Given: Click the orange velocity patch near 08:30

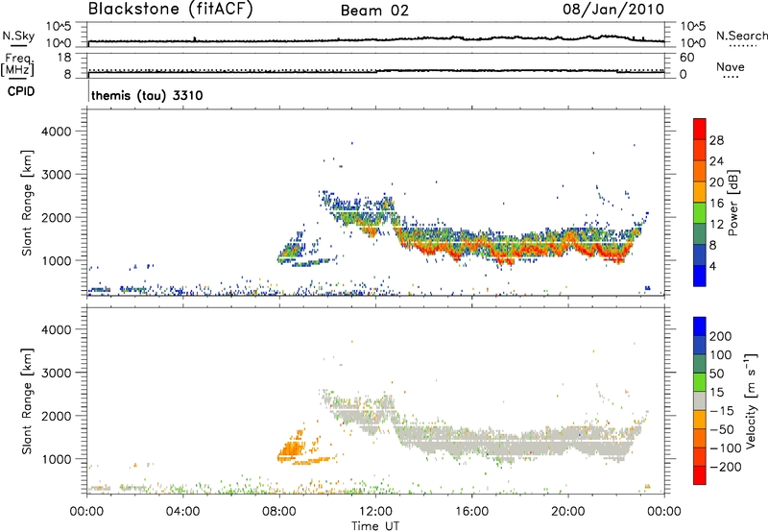Looking at the screenshot, I should click(x=292, y=448).
